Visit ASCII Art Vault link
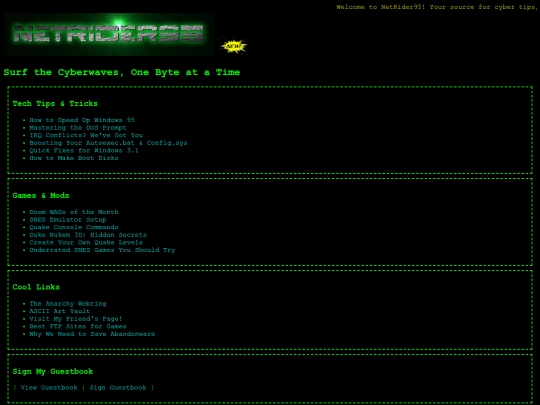Image resolution: width=540 pixels, height=405 pixels. pos(60,311)
